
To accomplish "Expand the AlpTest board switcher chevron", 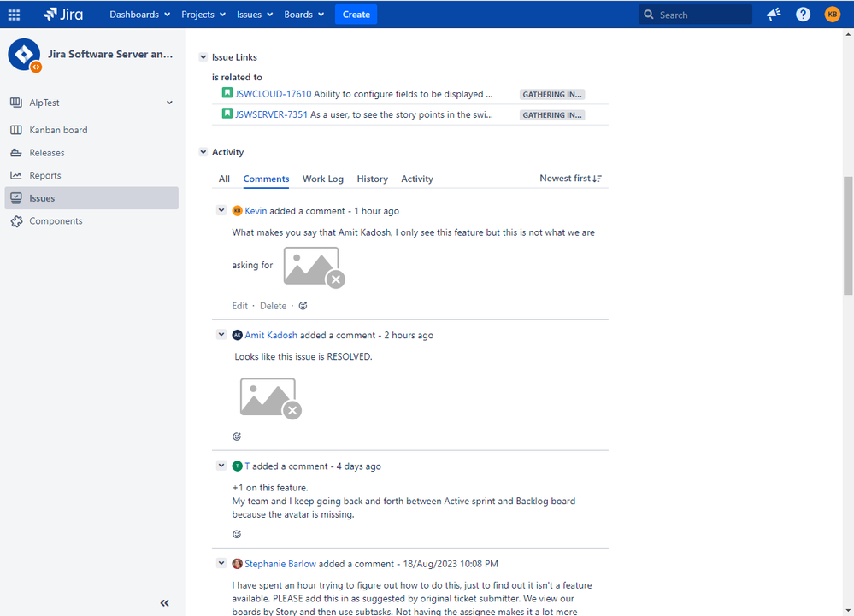I will coord(169,103).
